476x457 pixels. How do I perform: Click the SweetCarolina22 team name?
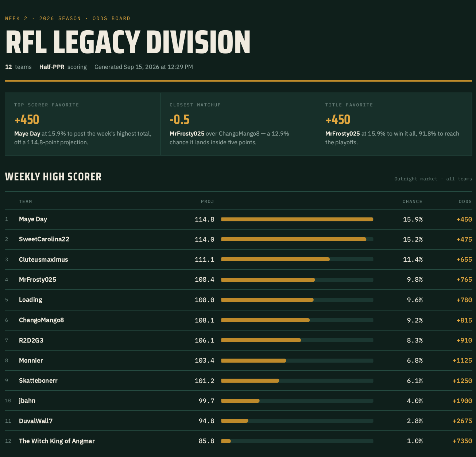[44, 239]
